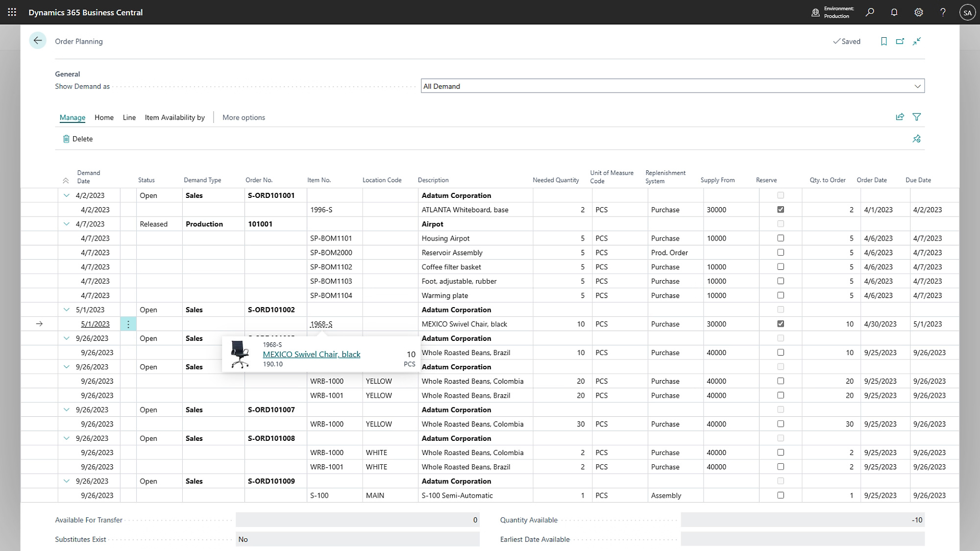980x551 pixels.
Task: Open page in new window icon
Action: (900, 41)
